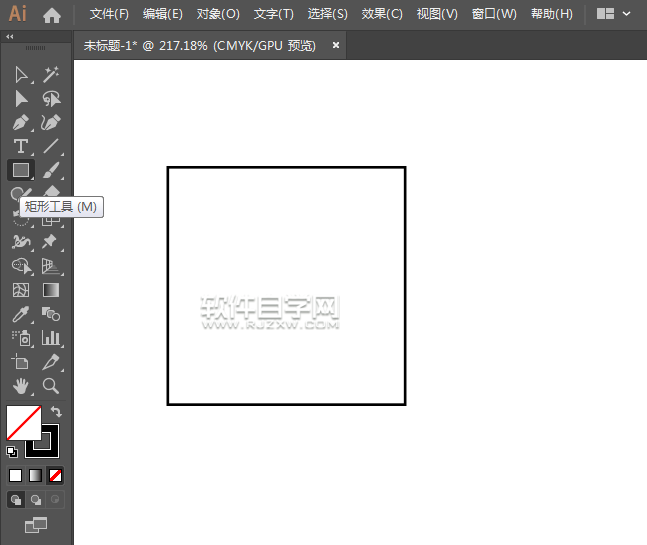
Task: Select the Width/Warp tool
Action: pyautogui.click(x=21, y=242)
